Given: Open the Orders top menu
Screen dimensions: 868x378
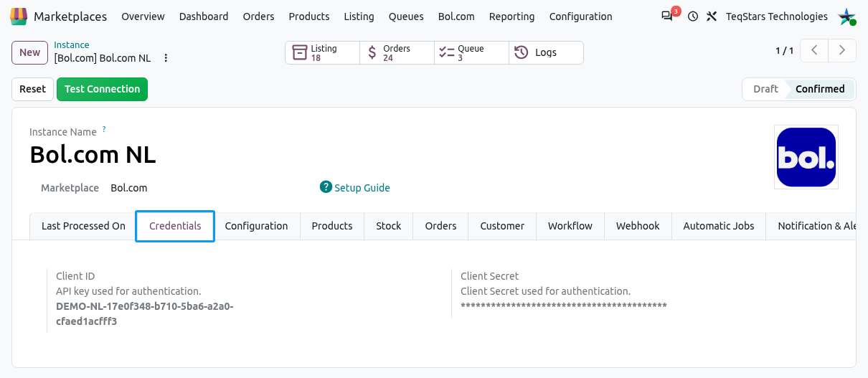Looking at the screenshot, I should 258,16.
